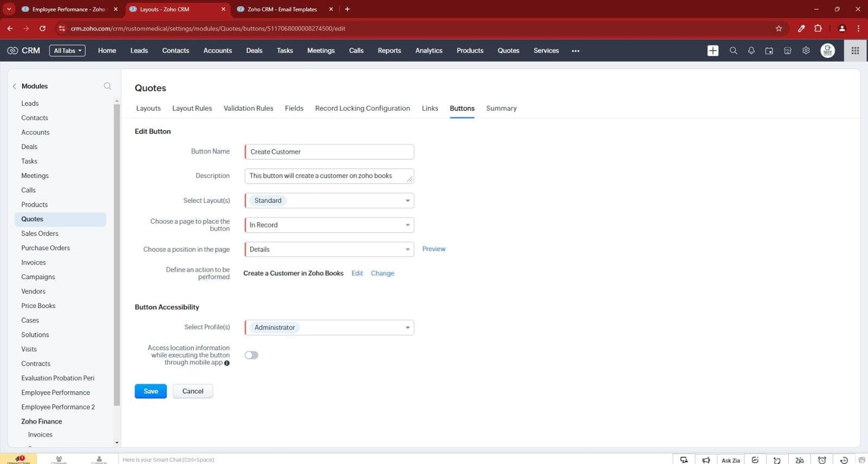Select Zoho Finance in the Modules list
The image size is (868, 464).
tap(41, 422)
